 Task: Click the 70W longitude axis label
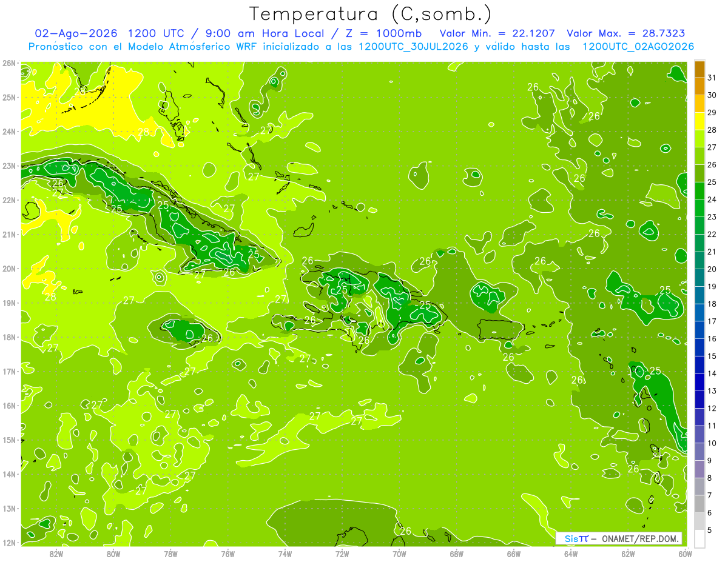[399, 554]
